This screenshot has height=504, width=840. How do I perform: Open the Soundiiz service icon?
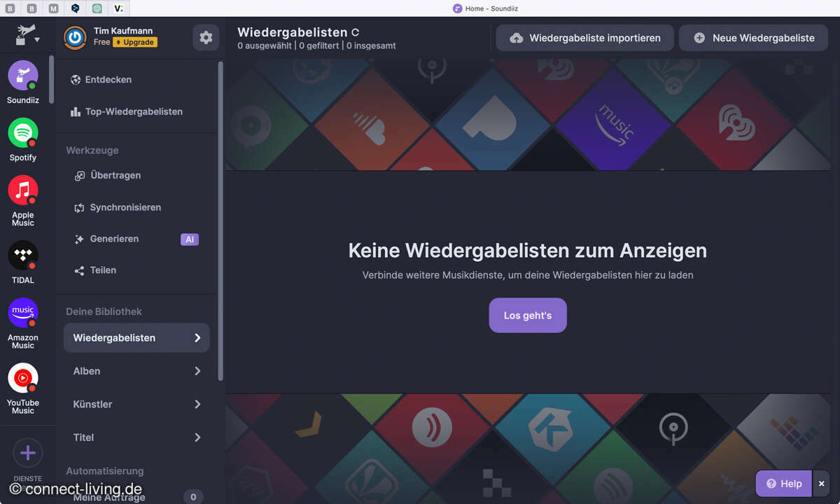[x=23, y=76]
